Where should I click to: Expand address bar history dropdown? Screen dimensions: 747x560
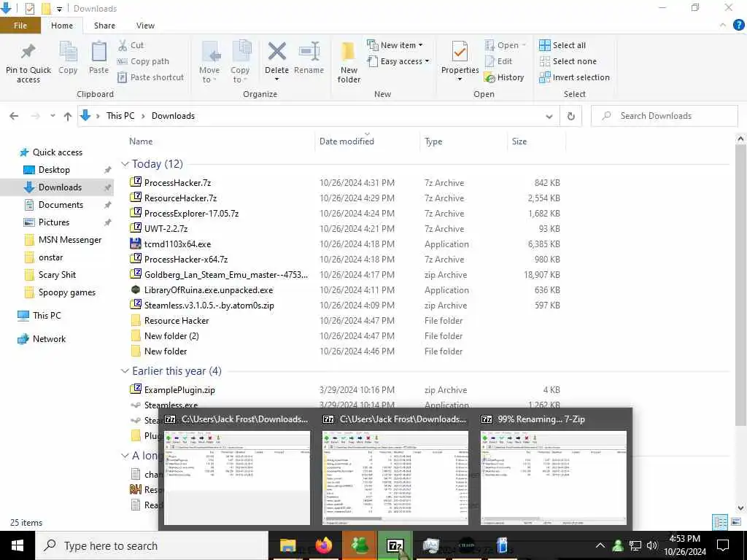point(549,116)
